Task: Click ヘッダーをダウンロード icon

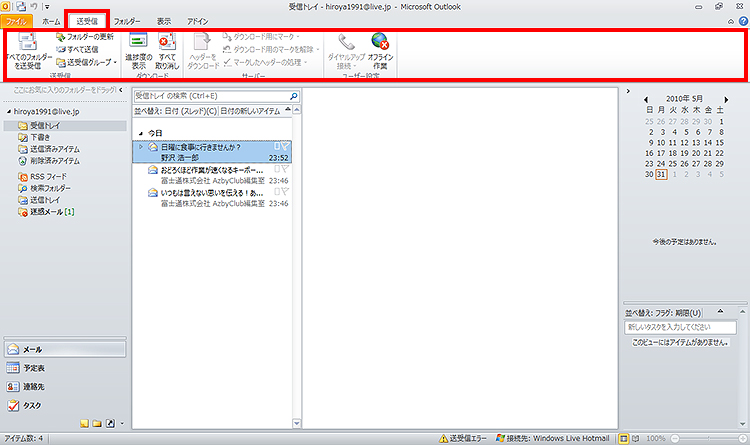Action: [x=201, y=41]
